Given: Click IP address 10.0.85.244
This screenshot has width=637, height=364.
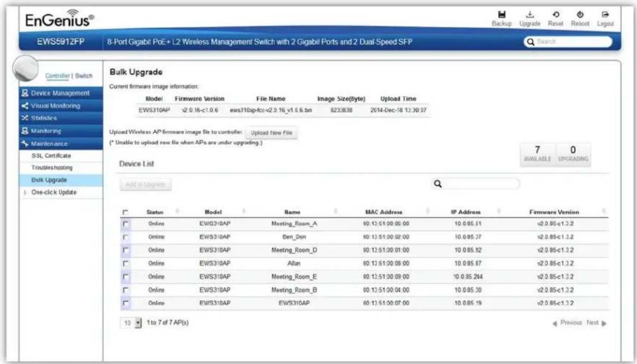Looking at the screenshot, I should pos(468,277).
